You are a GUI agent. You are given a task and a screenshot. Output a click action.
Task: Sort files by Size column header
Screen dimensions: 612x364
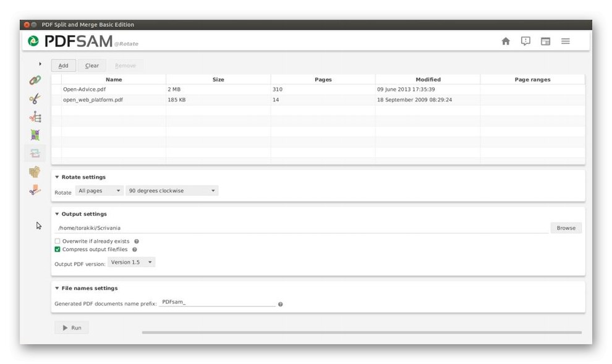point(218,80)
